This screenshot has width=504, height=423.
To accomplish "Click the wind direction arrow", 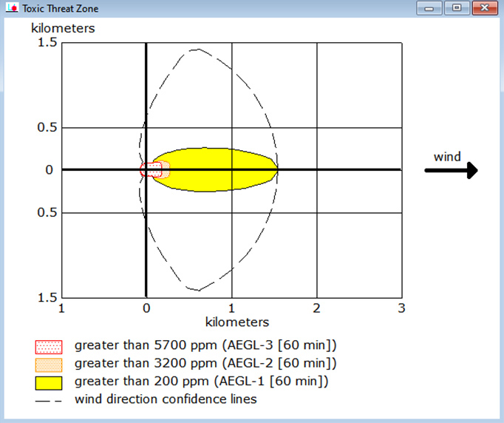I will pos(451,171).
